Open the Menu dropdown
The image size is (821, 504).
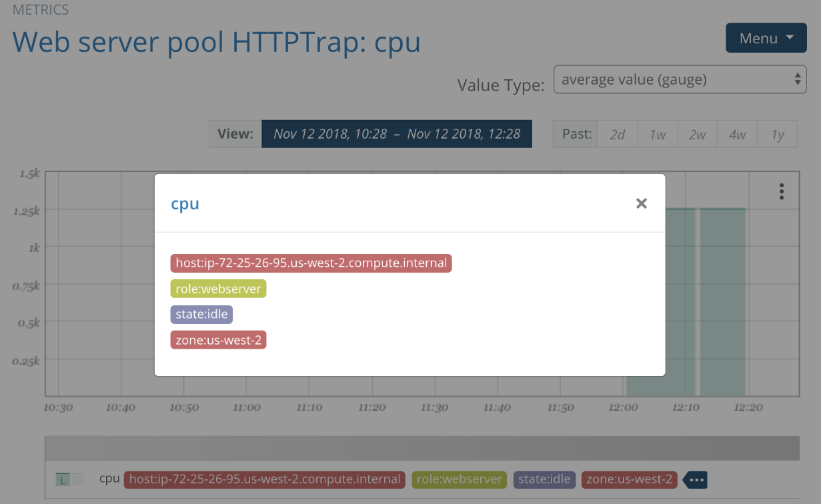(x=766, y=37)
